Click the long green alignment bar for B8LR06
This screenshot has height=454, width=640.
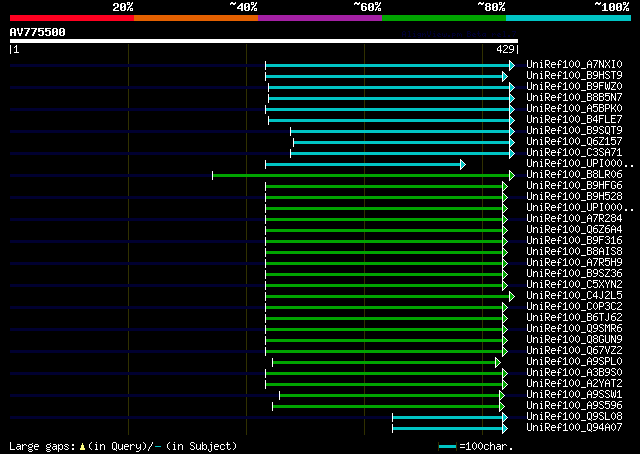(x=361, y=176)
